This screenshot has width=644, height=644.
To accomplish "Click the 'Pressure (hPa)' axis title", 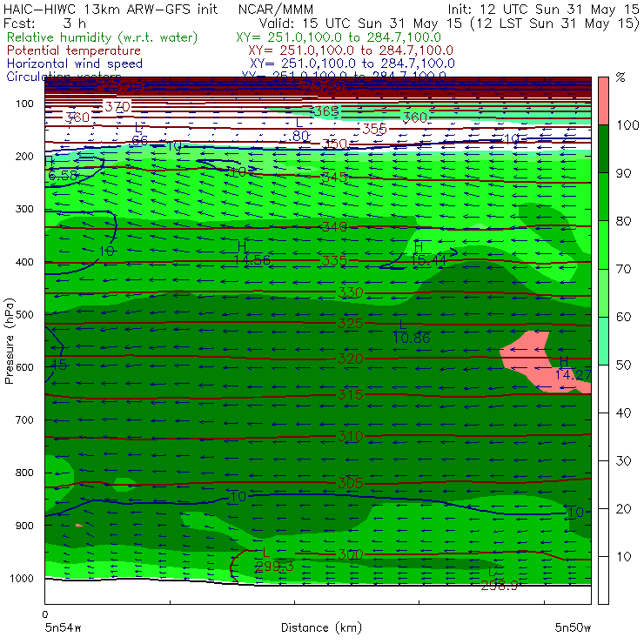I will click(9, 341).
